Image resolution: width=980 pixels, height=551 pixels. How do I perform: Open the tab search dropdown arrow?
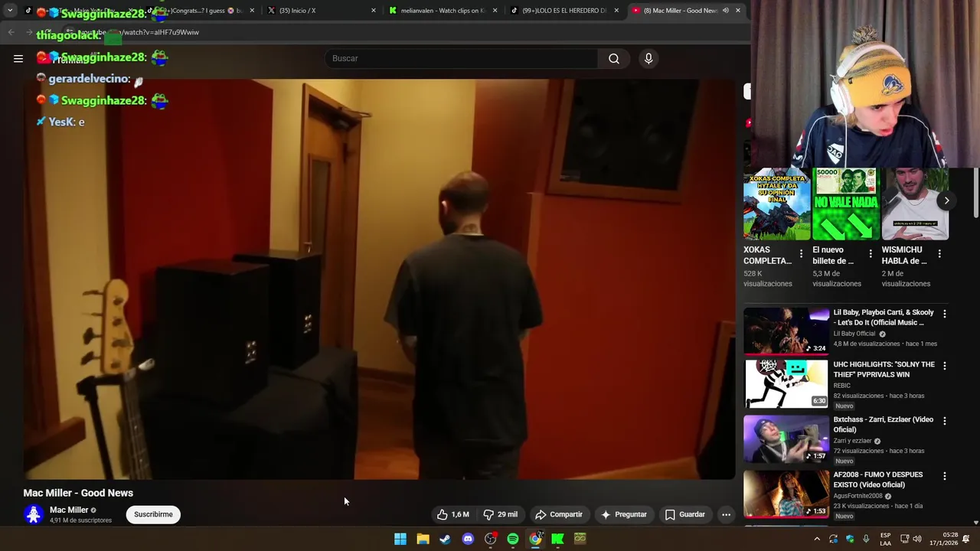pyautogui.click(x=10, y=11)
